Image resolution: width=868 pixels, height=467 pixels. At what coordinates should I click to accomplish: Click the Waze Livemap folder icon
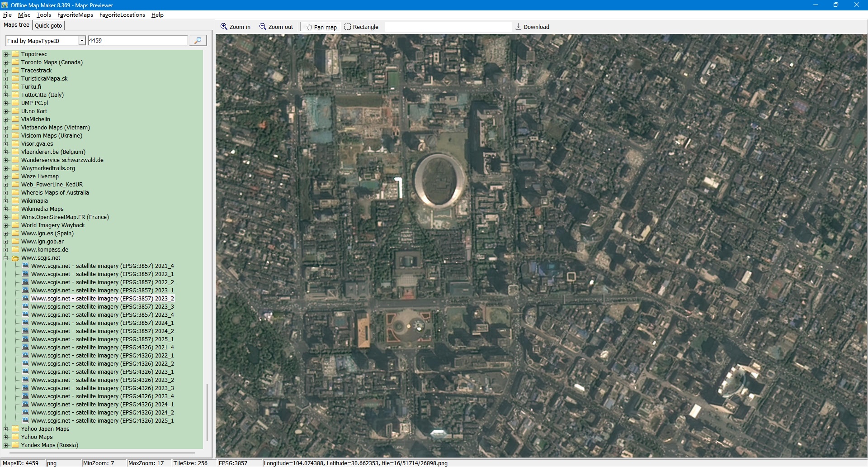point(15,176)
